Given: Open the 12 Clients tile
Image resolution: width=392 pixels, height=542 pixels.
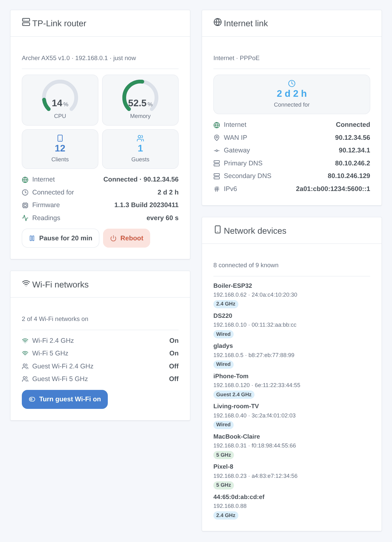Looking at the screenshot, I should 60,149.
